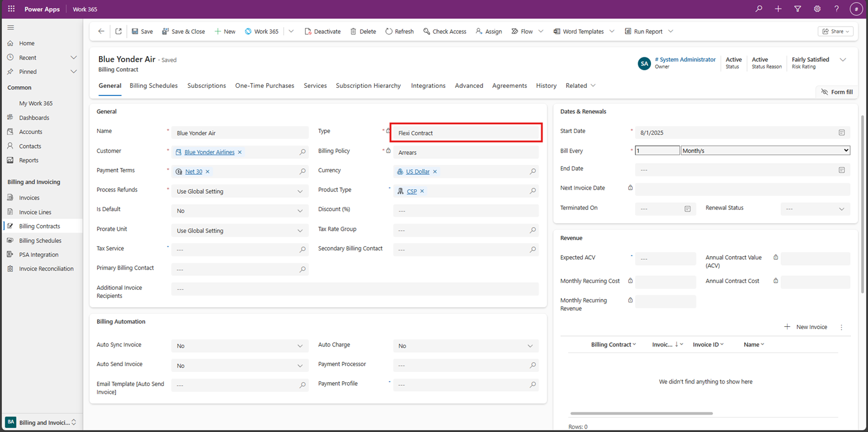
Task: Open Invoices in the sidebar
Action: pyautogui.click(x=29, y=198)
